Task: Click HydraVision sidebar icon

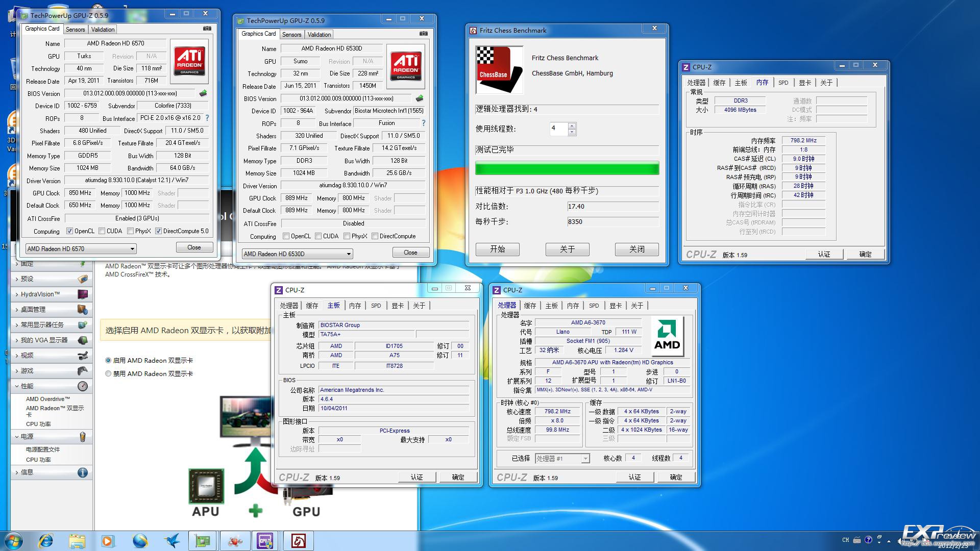Action: pos(83,294)
